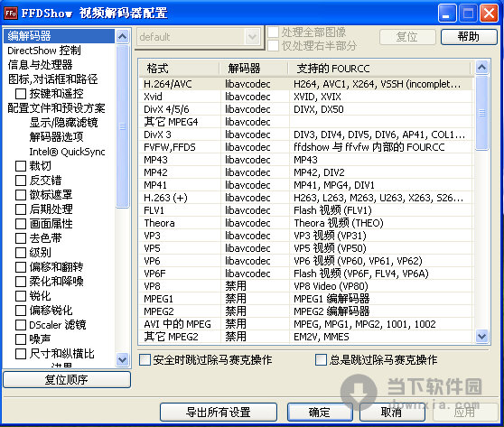Viewport: 504px width, 427px height.
Task: Click the 帮助 button
Action: coord(469,37)
